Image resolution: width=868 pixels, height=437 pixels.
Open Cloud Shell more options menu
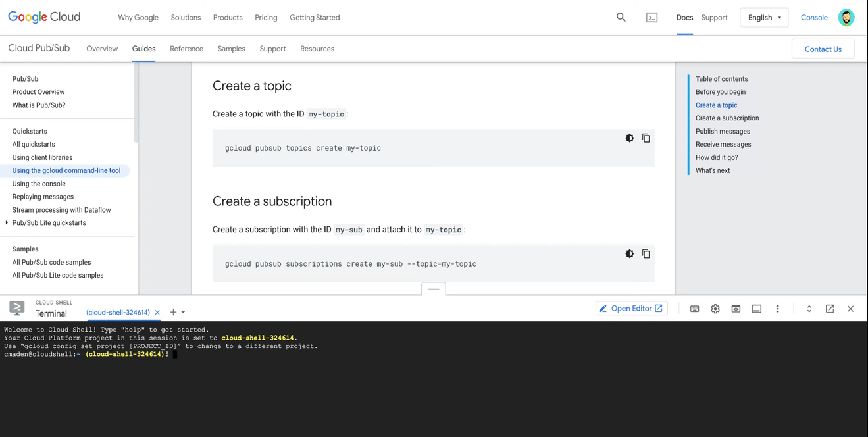click(777, 309)
